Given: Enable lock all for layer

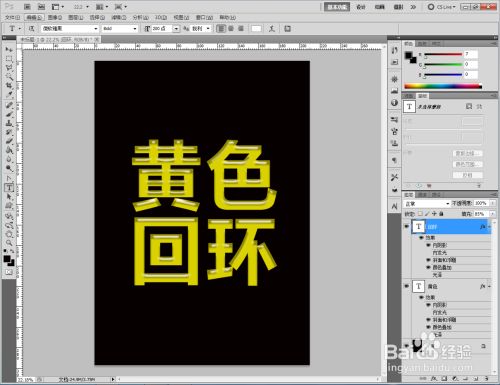Looking at the screenshot, I should pos(441,214).
